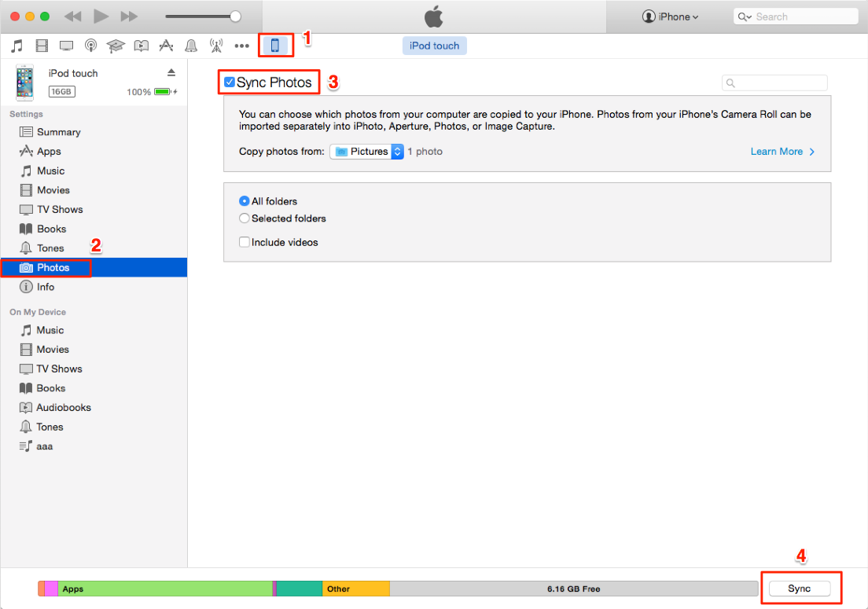Viewport: 868px width, 609px height.
Task: Follow the Learn More link
Action: click(x=782, y=152)
